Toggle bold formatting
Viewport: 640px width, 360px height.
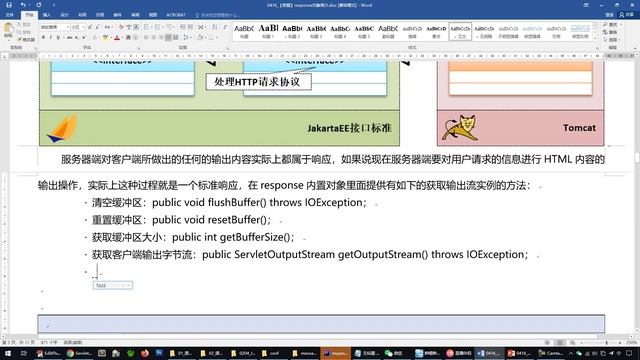coord(43,38)
